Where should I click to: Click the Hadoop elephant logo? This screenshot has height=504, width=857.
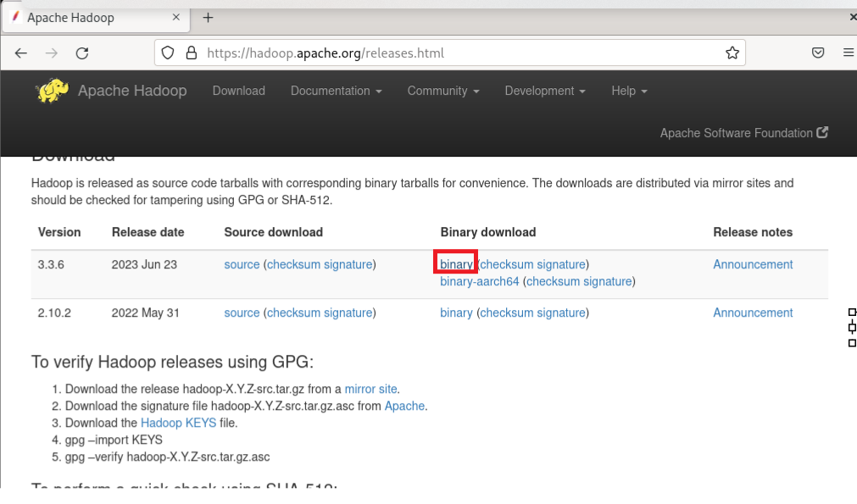(x=52, y=91)
